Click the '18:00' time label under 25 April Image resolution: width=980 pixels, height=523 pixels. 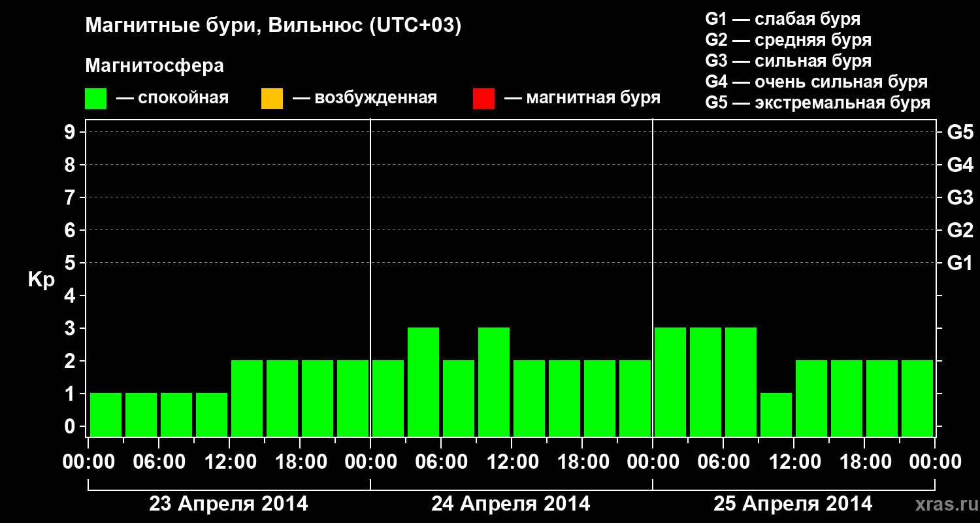864,462
